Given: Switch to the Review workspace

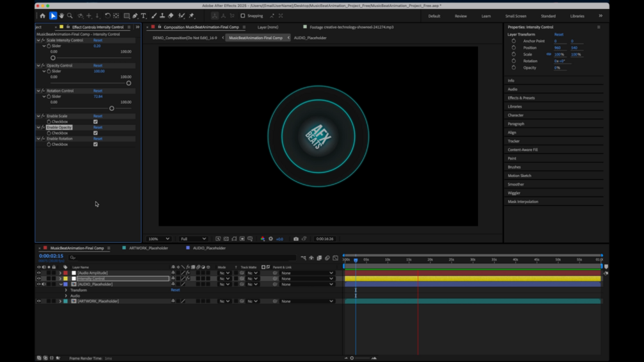Looking at the screenshot, I should tap(460, 16).
